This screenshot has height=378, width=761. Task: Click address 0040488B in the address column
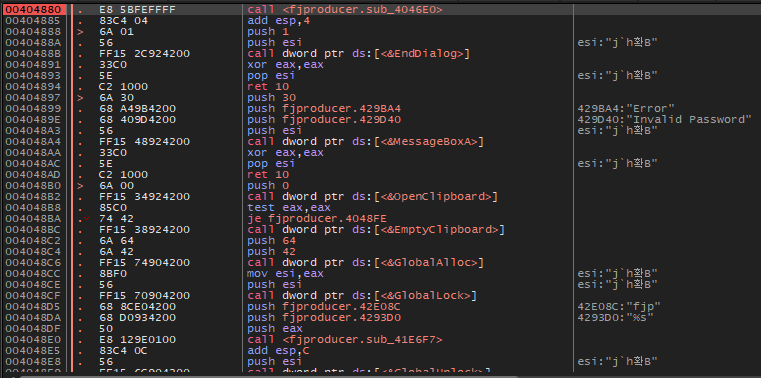click(33, 54)
